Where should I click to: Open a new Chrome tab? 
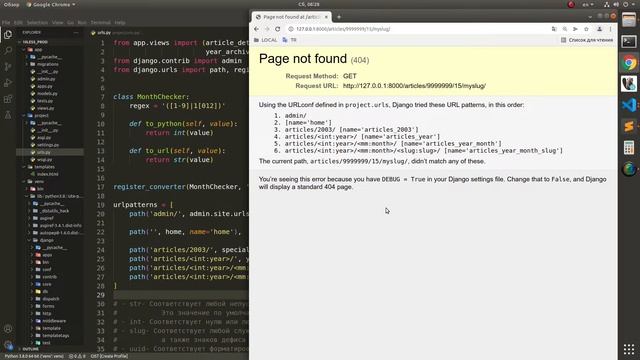pos(339,17)
